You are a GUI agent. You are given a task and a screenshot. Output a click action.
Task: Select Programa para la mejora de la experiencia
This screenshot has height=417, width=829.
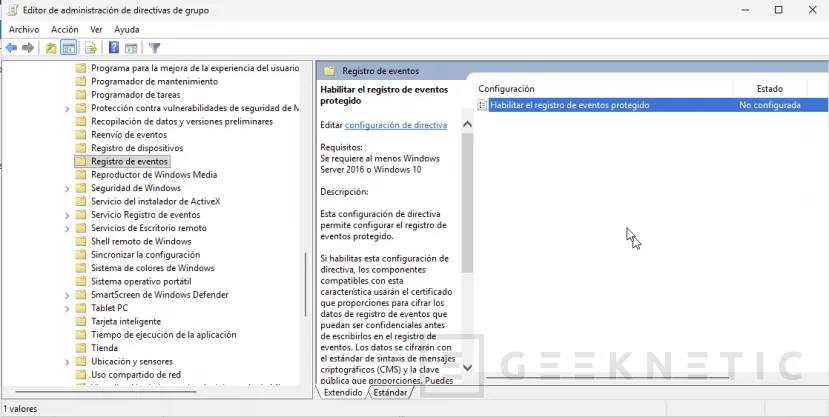coord(195,68)
